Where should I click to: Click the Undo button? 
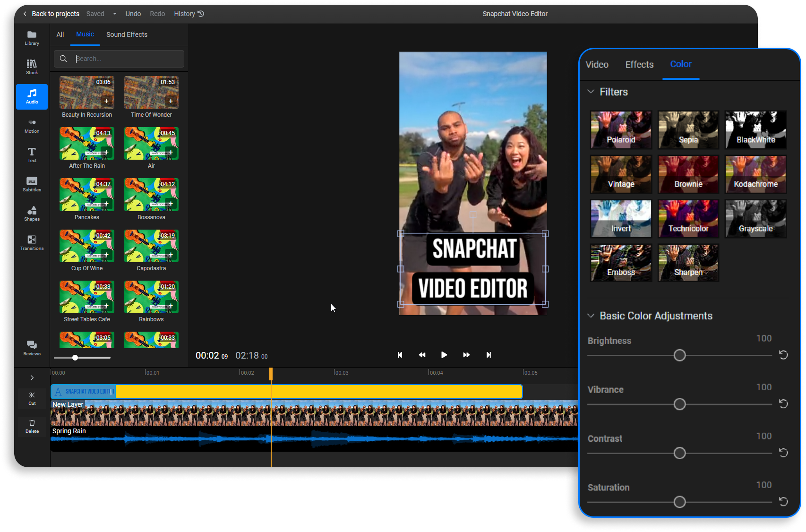[x=133, y=14]
